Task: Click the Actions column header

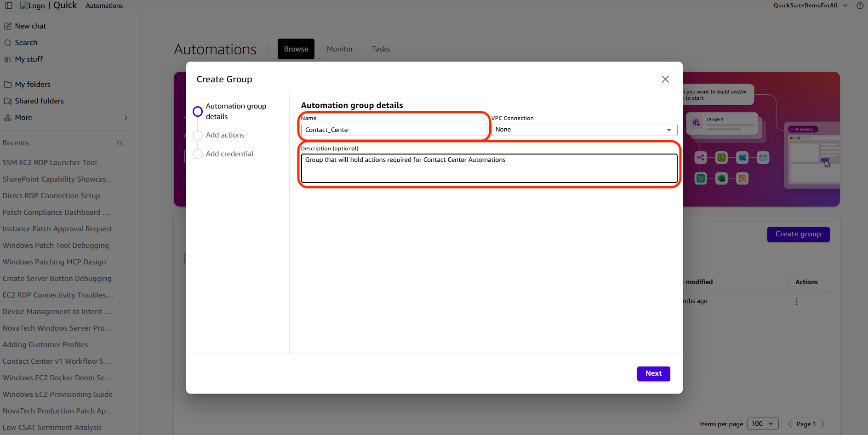Action: point(806,282)
